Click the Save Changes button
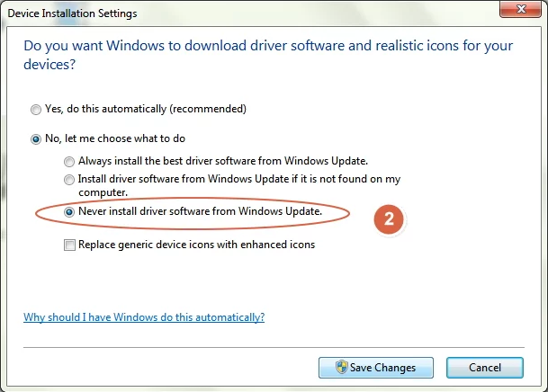The width and height of the screenshot is (548, 392). (x=376, y=368)
